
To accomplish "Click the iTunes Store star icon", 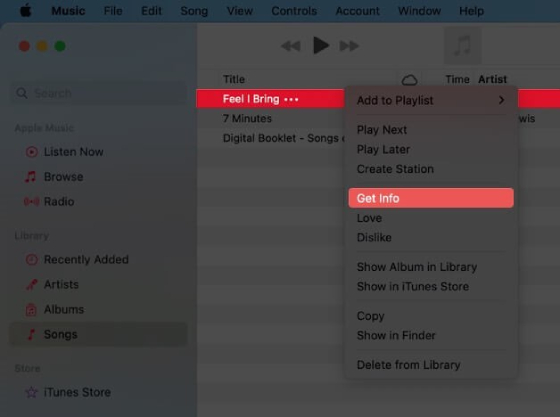I will pyautogui.click(x=31, y=392).
